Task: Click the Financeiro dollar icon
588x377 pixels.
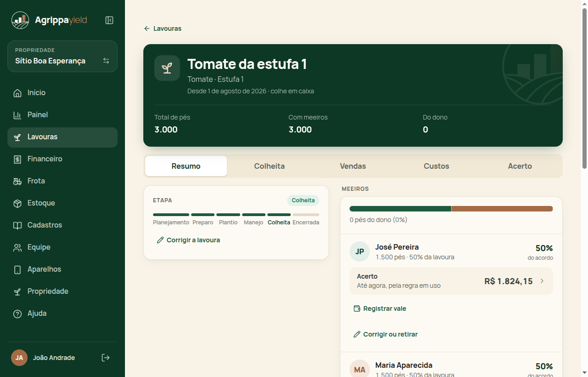Action: point(17,159)
